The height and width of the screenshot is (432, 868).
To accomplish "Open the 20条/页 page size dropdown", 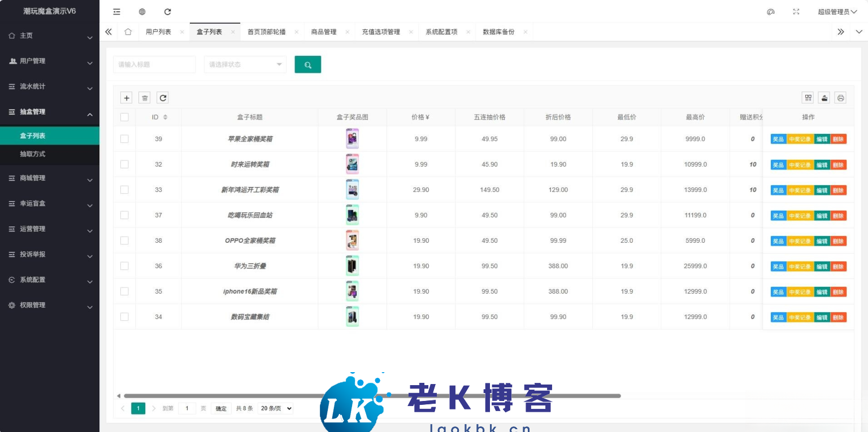I will [275, 408].
